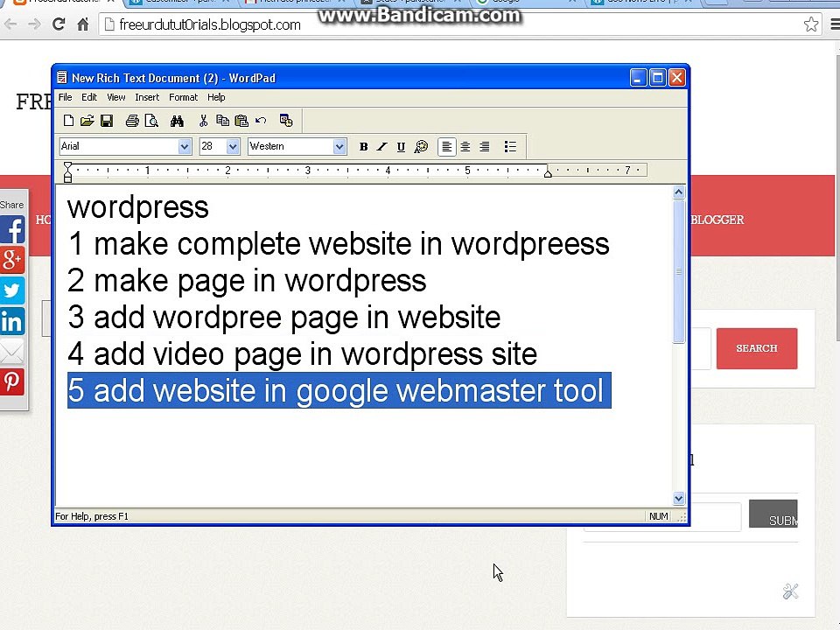Toggle bullet list style
Image resolution: width=840 pixels, height=630 pixels.
click(x=510, y=147)
